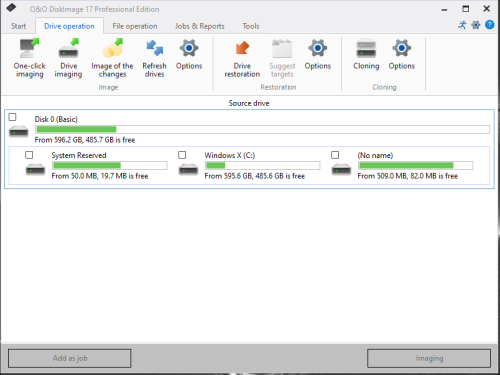500x375 pixels.
Task: Click (No name) partition usage bar
Action: tap(416, 165)
